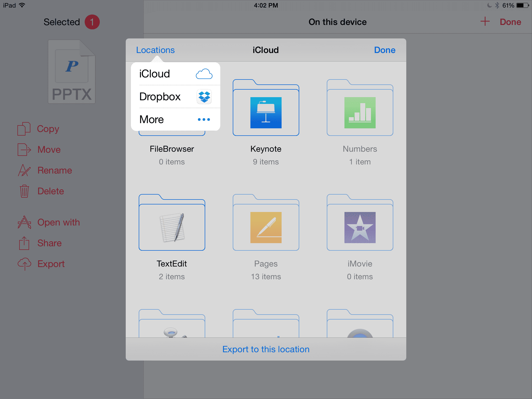Tap the Bluetooth status icon
The height and width of the screenshot is (399, 532).
[x=497, y=5]
